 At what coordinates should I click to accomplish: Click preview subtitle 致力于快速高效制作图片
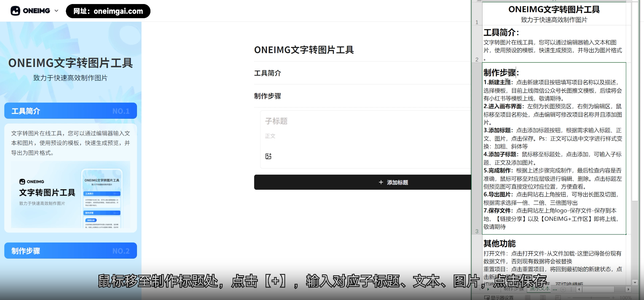71,78
